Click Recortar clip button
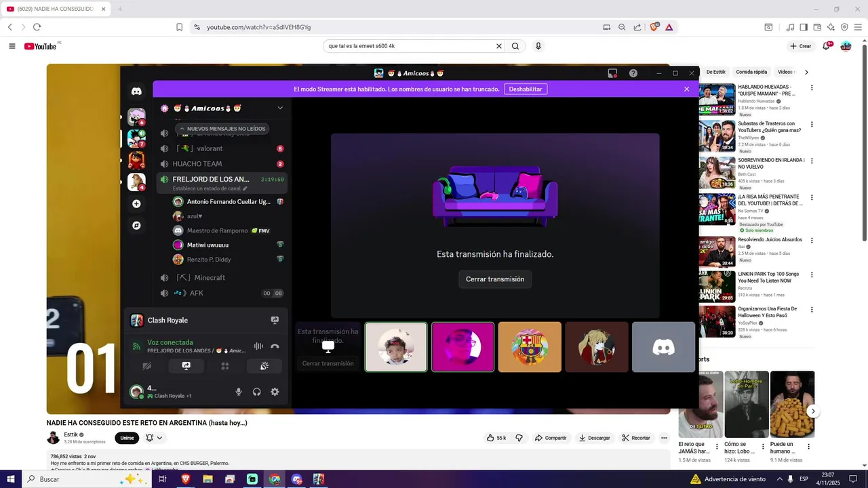 (x=636, y=438)
